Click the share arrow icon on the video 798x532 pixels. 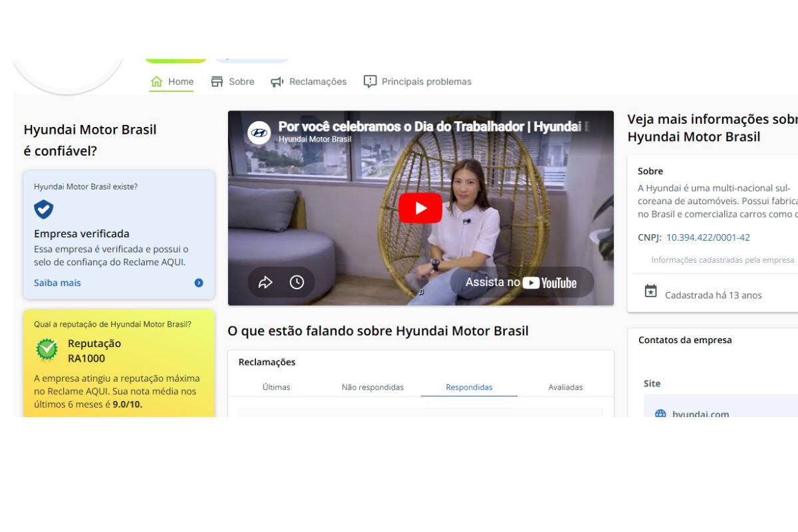click(266, 282)
